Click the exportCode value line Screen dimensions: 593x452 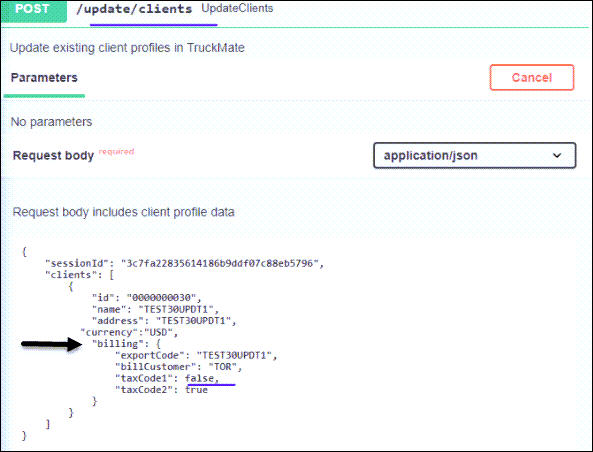[x=196, y=356]
